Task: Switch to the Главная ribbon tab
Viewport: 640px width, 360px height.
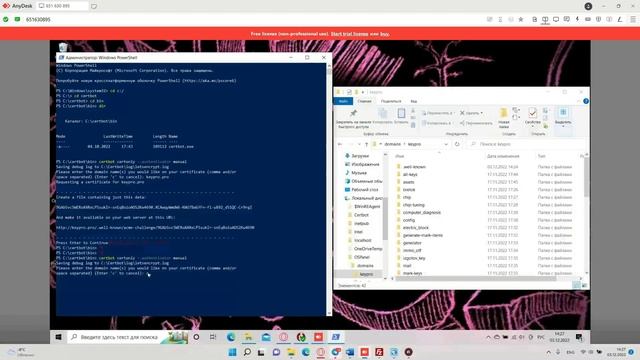Action: click(x=364, y=101)
